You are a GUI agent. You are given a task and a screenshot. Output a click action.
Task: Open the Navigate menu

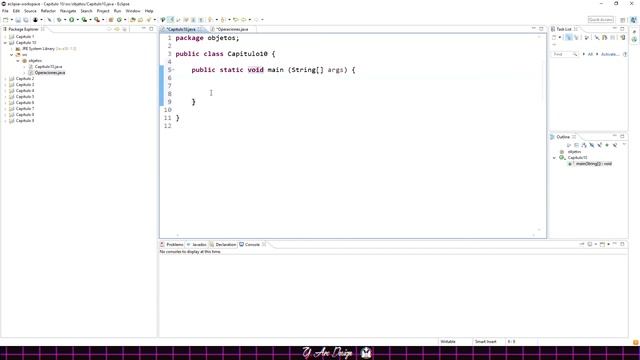coord(68,11)
